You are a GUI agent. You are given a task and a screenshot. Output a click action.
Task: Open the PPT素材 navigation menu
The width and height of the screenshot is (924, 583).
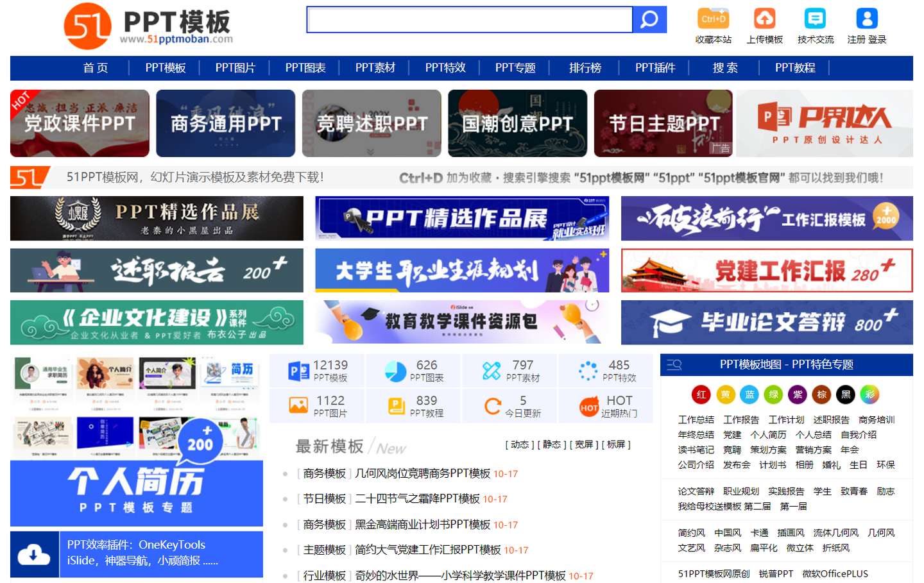pos(375,68)
